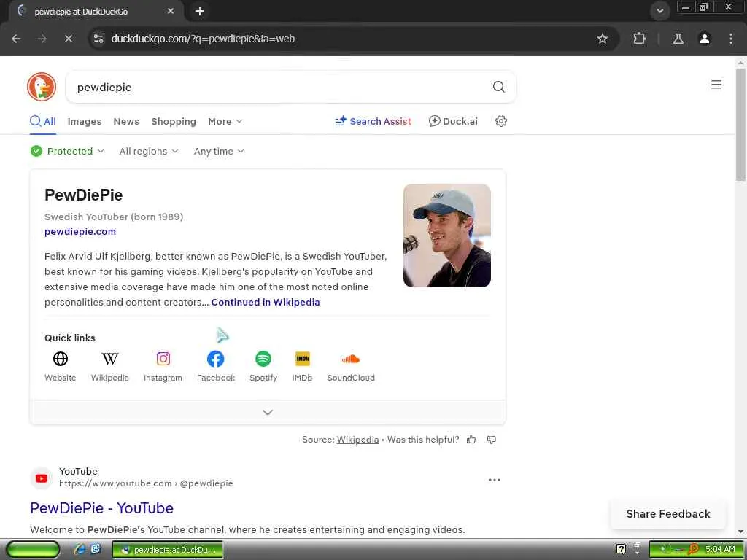
Task: Stop loading the page
Action: click(x=68, y=39)
